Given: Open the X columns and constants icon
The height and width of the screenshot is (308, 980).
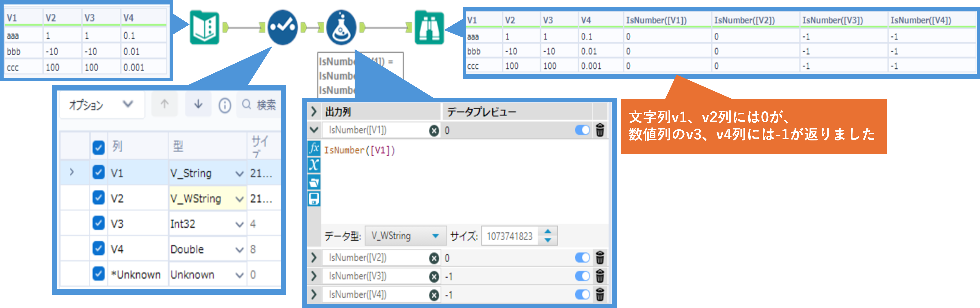Looking at the screenshot, I should coord(314,165).
